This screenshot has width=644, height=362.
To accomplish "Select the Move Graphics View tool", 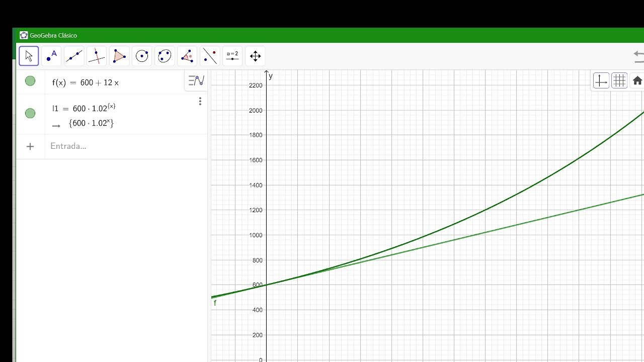I will tap(255, 56).
